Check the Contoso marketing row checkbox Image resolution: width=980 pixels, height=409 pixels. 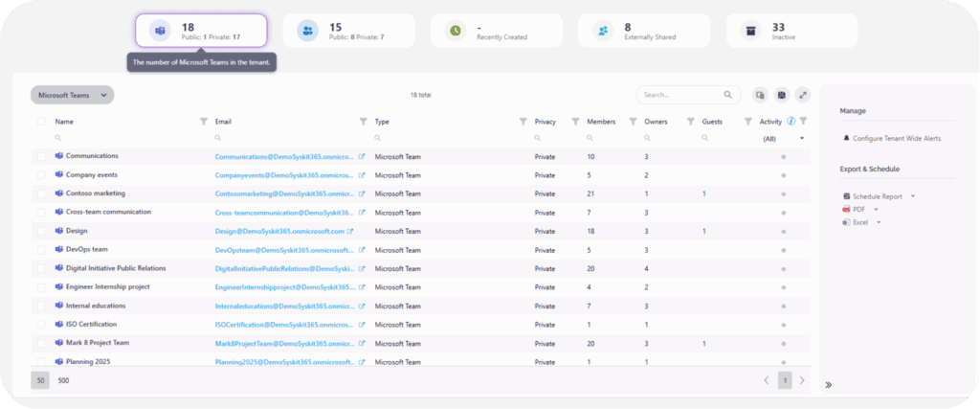(41, 193)
